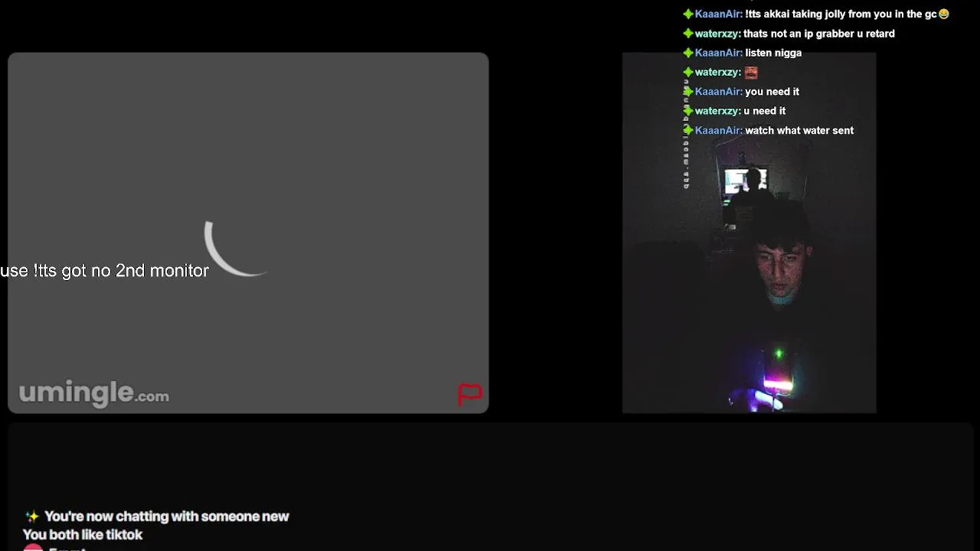The image size is (980, 551).
Task: Open KaaanAir's name on '!tts akkai' message
Action: [x=718, y=14]
